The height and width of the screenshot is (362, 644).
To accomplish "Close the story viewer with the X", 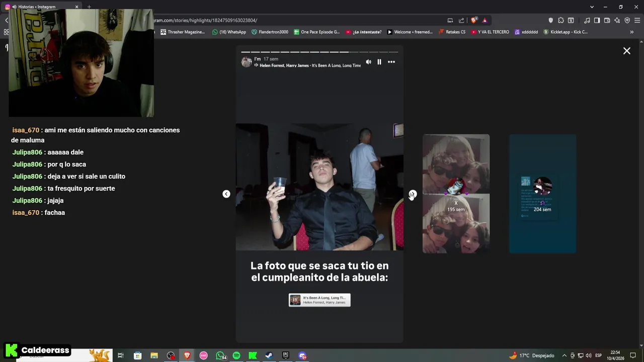I will coord(627,51).
